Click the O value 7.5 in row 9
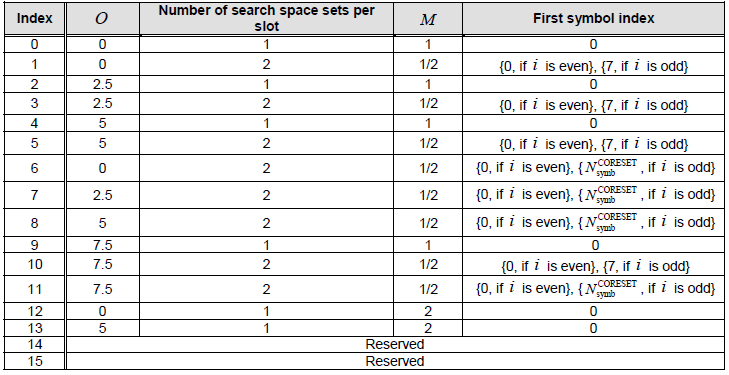The image size is (729, 375). point(102,245)
